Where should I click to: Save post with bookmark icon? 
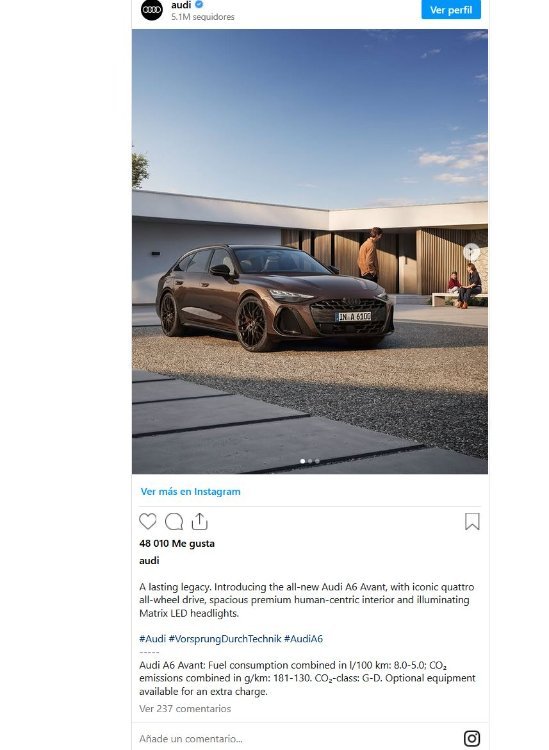click(472, 521)
